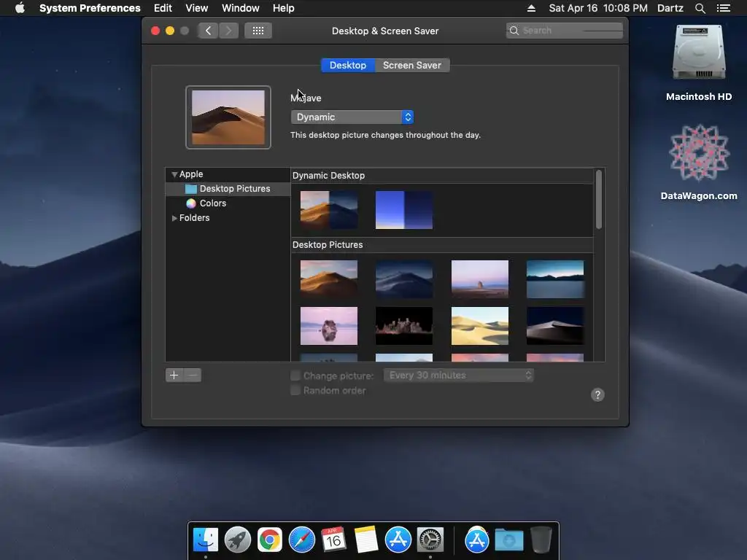The image size is (747, 560).
Task: Click the Dartz user name in menu bar
Action: click(670, 8)
